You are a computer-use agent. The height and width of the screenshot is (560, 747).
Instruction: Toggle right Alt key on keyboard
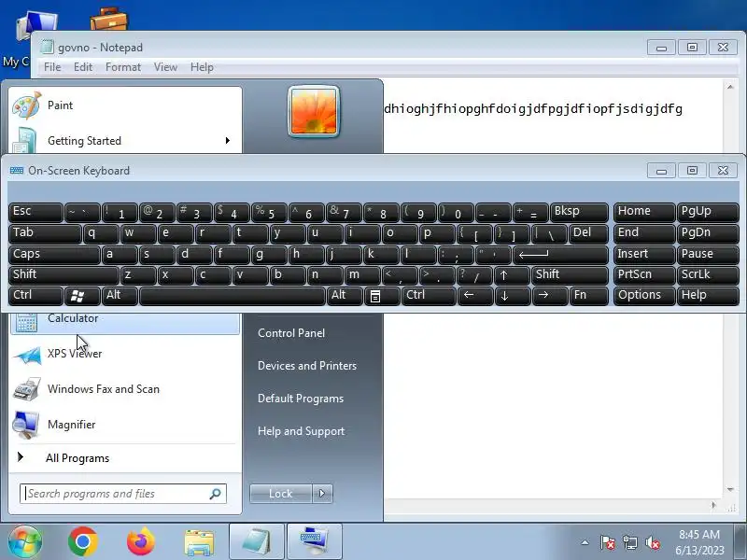point(345,296)
